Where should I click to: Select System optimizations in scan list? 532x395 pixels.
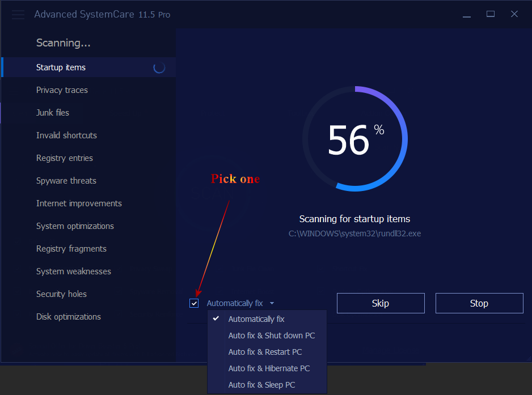88,226
